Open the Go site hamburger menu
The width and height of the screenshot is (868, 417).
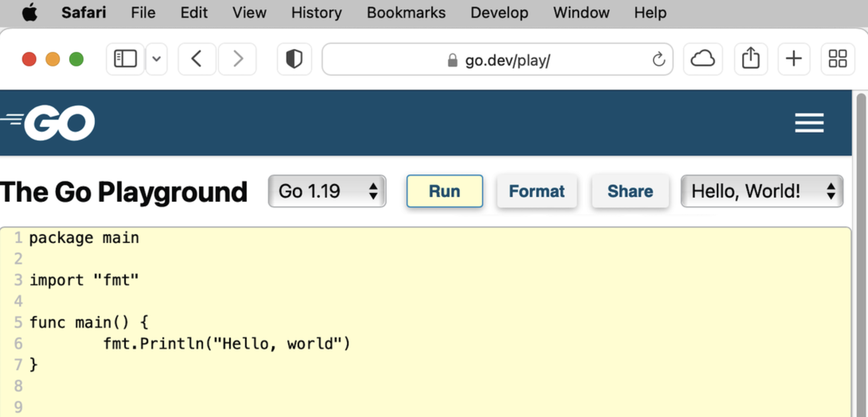(809, 123)
